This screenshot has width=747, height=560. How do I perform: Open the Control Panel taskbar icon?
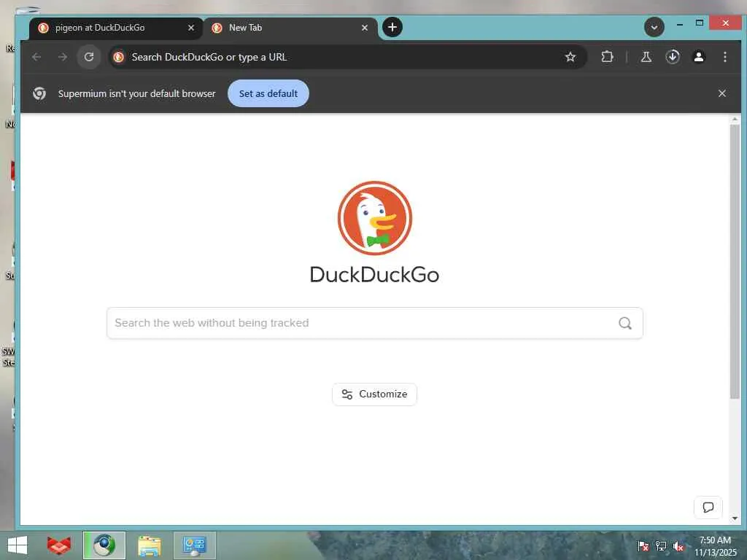pos(194,545)
